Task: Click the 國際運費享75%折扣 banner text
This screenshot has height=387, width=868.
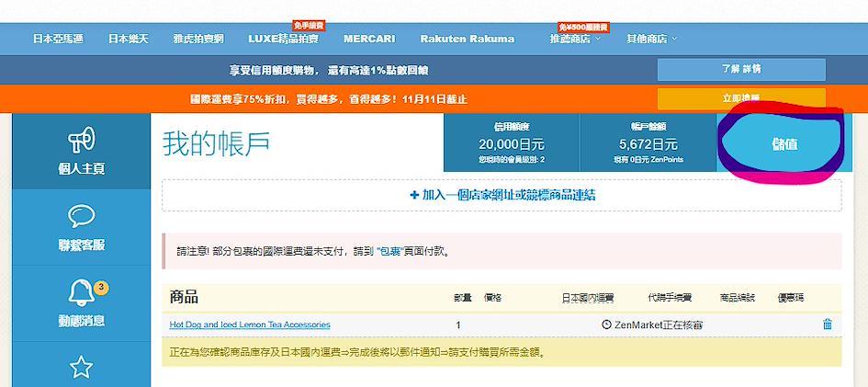Action: [x=328, y=99]
